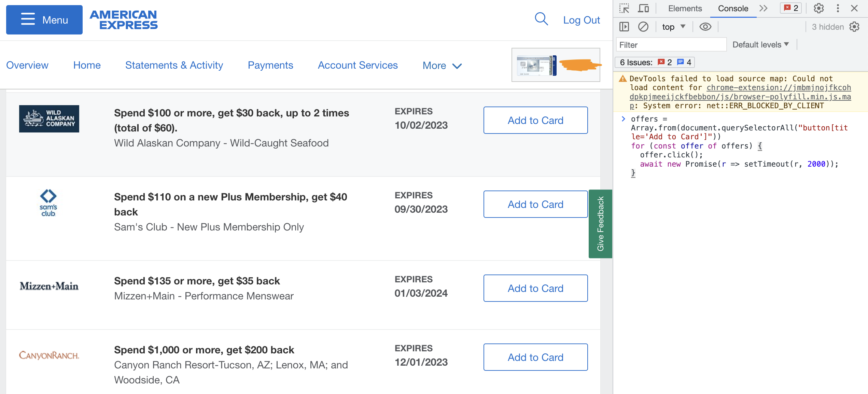This screenshot has width=868, height=394.
Task: Switch to DevTools Console tab
Action: [733, 9]
